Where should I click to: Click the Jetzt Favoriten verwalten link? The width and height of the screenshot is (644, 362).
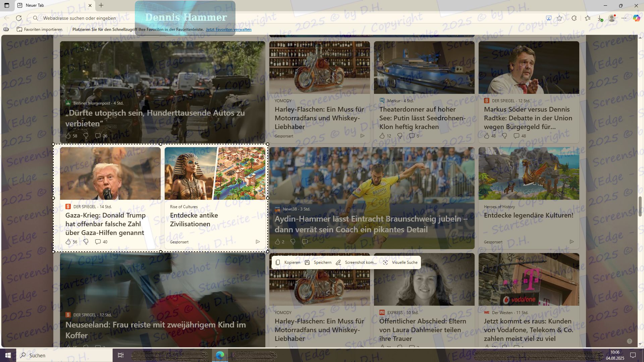228,29
